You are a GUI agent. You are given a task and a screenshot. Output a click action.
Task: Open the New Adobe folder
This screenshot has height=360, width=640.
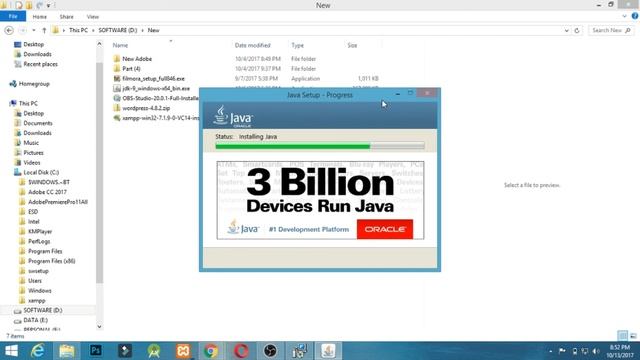(x=137, y=59)
